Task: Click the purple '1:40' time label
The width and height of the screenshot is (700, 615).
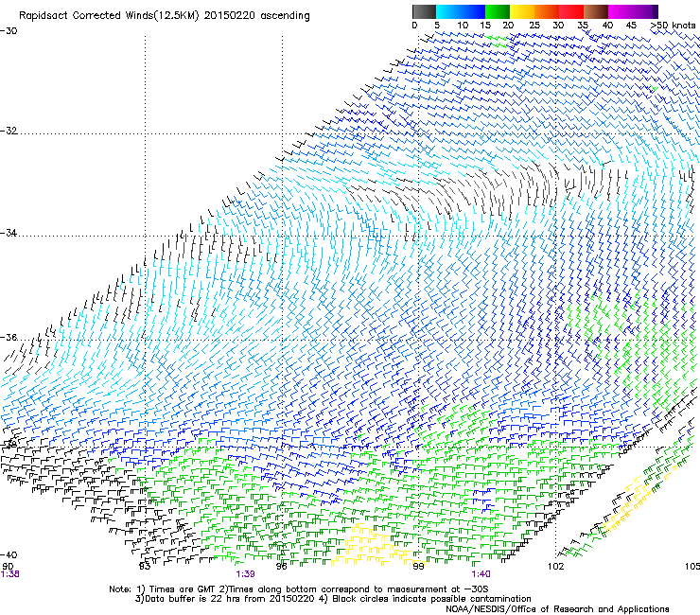Action: click(x=481, y=574)
